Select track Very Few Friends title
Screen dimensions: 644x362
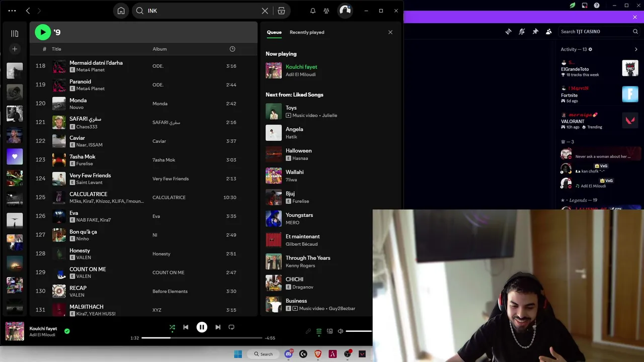click(90, 175)
